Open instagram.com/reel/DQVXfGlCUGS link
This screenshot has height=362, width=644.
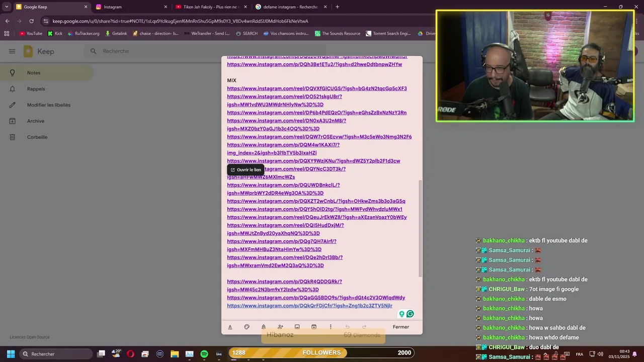click(x=317, y=88)
